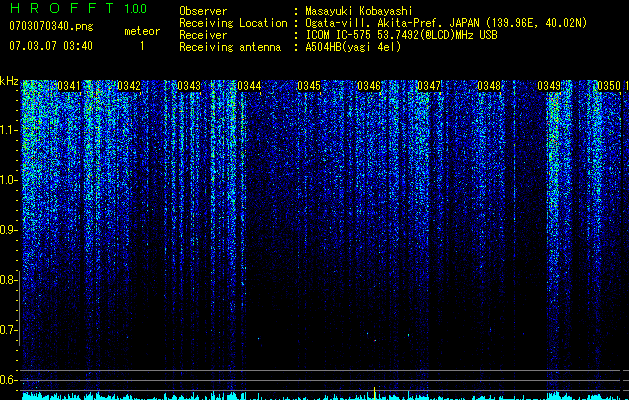
Task: Click the ICOM IC-575 receiver text
Action: pos(401,35)
